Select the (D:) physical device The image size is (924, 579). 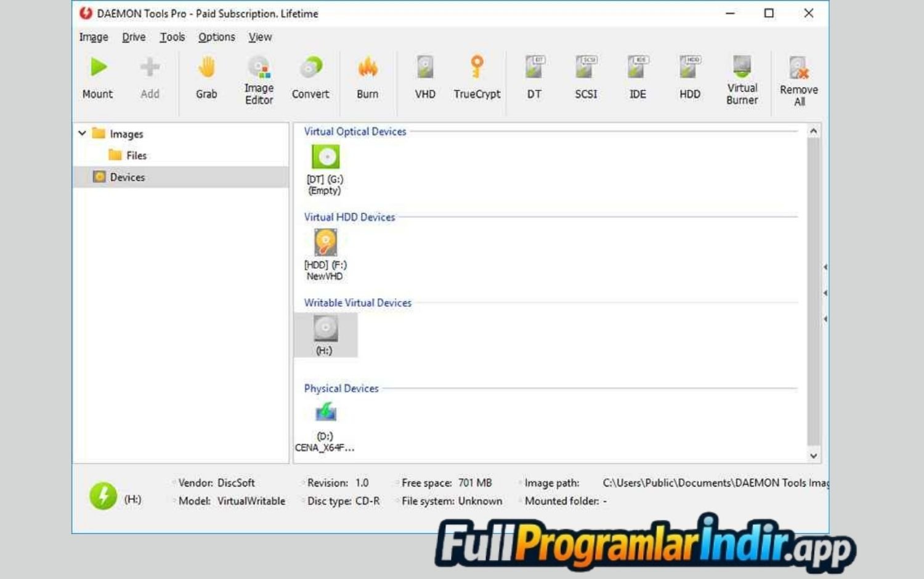coord(325,427)
